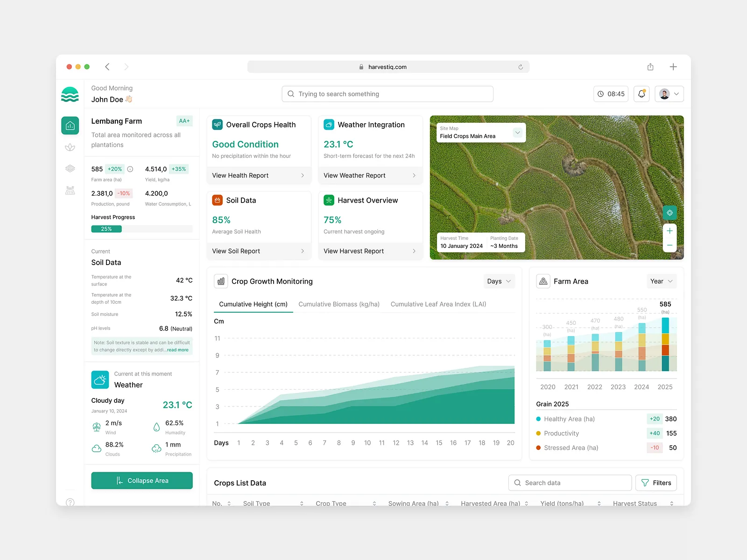Image resolution: width=747 pixels, height=560 pixels.
Task: Click the Harvest Overview green icon
Action: pyautogui.click(x=329, y=200)
